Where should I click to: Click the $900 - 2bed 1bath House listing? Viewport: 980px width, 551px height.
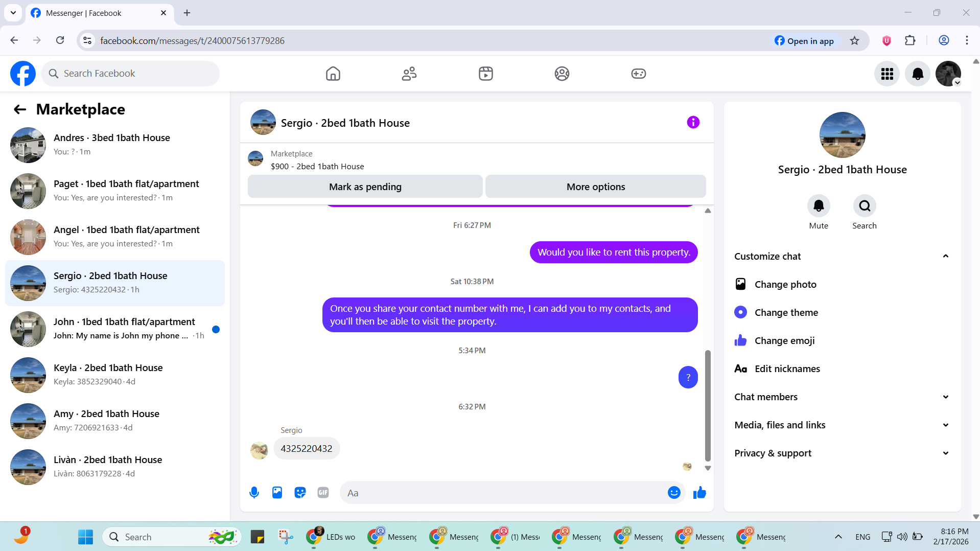317,166
